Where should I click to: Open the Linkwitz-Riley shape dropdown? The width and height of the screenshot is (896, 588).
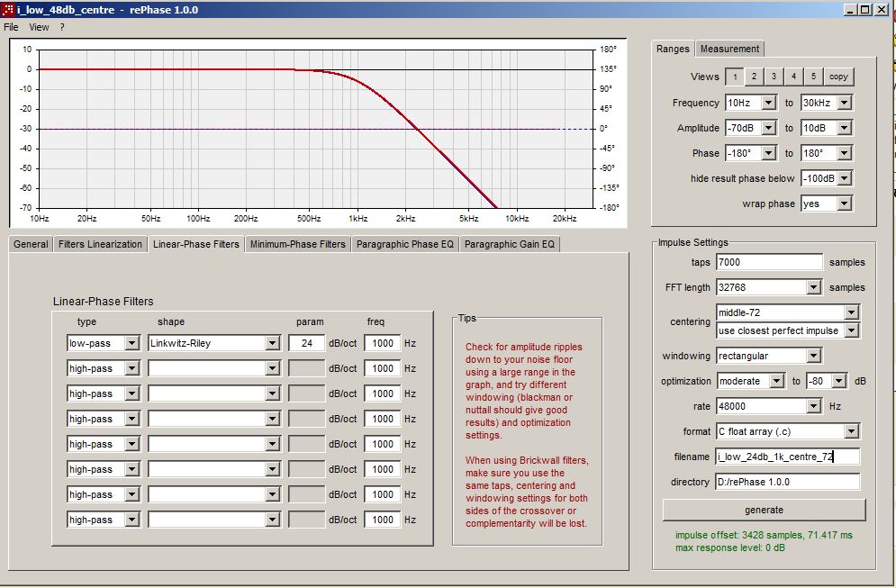[272, 343]
